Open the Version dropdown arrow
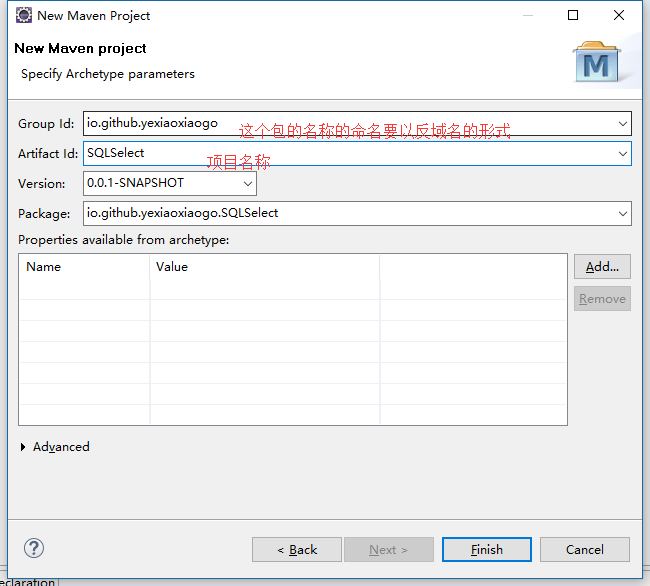This screenshot has height=586, width=650. [247, 184]
